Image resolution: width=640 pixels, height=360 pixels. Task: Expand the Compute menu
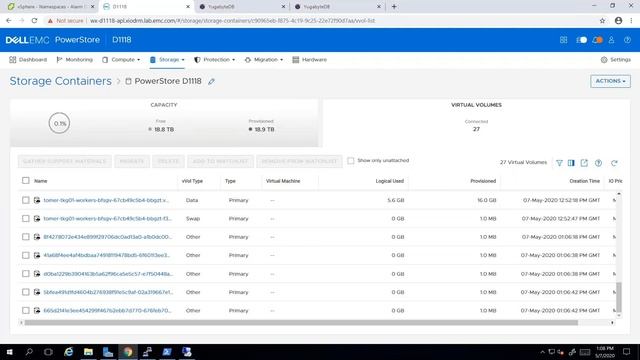[x=121, y=60]
